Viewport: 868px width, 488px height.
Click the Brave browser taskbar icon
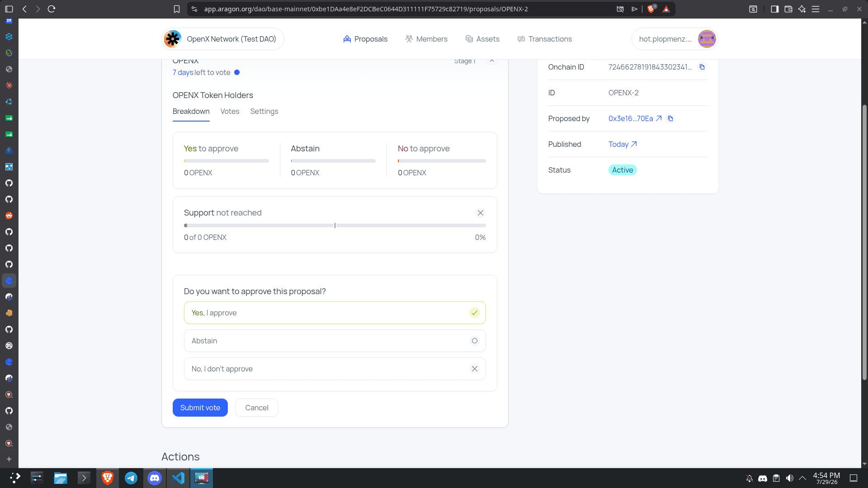(108, 478)
